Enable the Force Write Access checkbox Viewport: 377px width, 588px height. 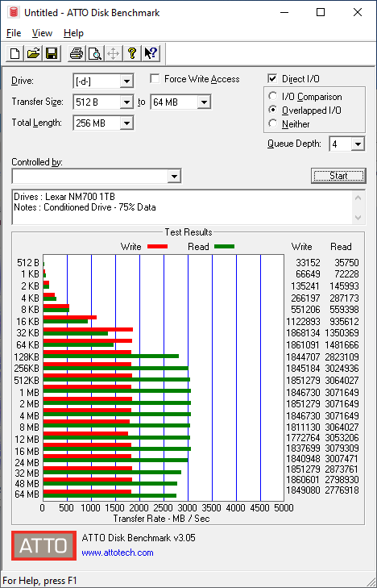point(155,79)
